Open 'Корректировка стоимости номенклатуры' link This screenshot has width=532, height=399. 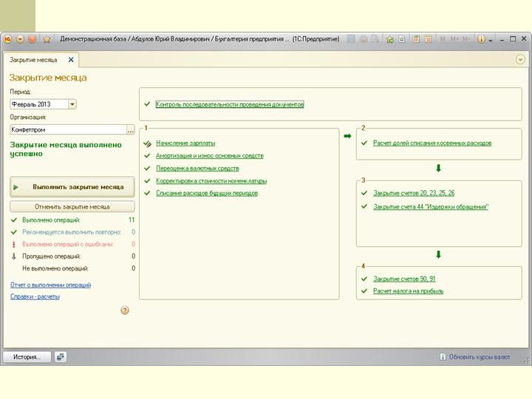coord(211,181)
